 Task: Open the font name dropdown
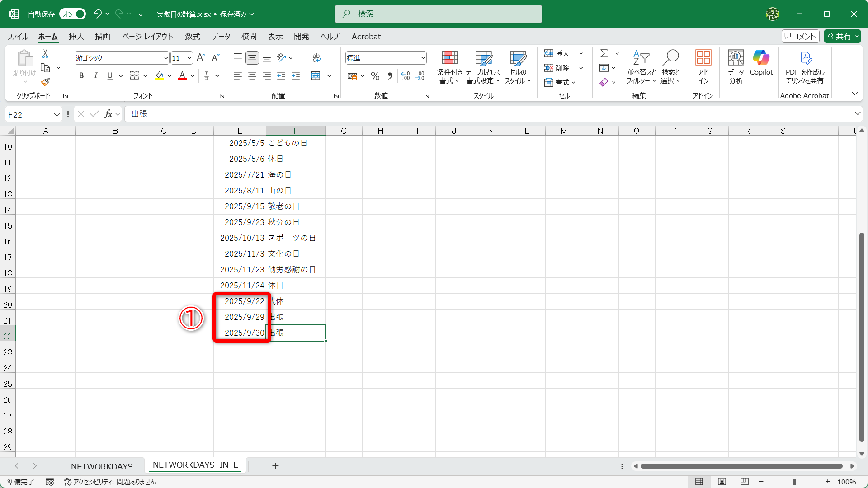click(x=166, y=58)
